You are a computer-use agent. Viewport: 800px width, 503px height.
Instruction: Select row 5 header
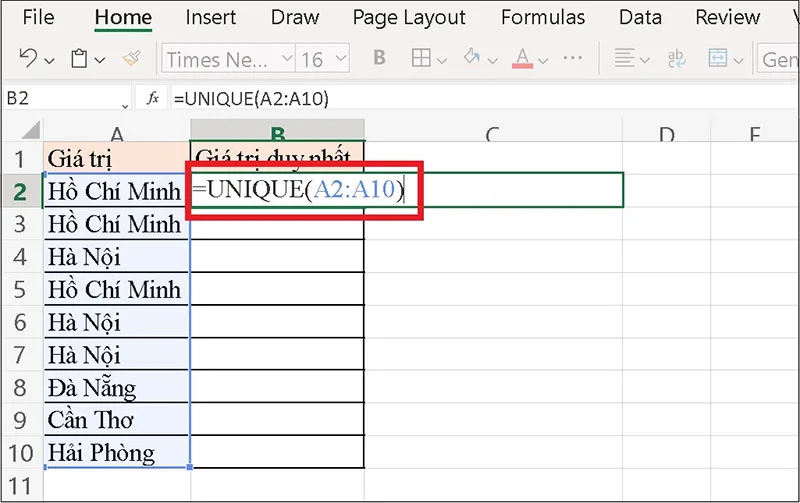click(x=21, y=289)
